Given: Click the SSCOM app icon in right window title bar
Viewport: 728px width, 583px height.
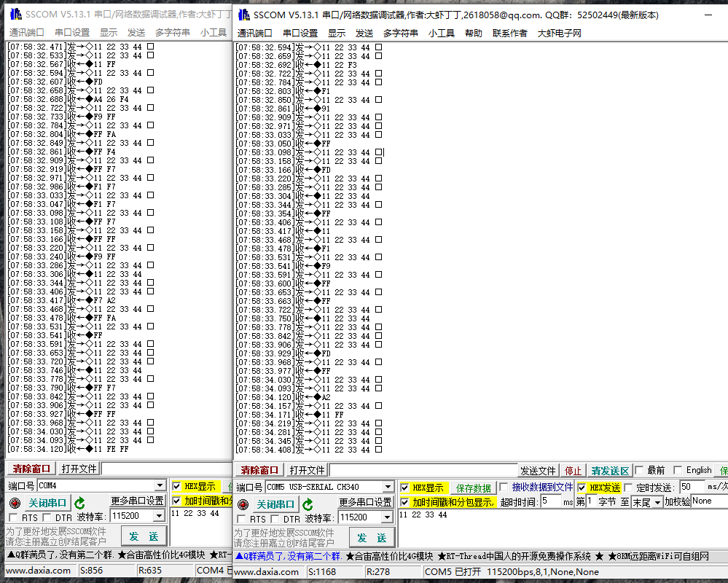Looking at the screenshot, I should tap(242, 15).
